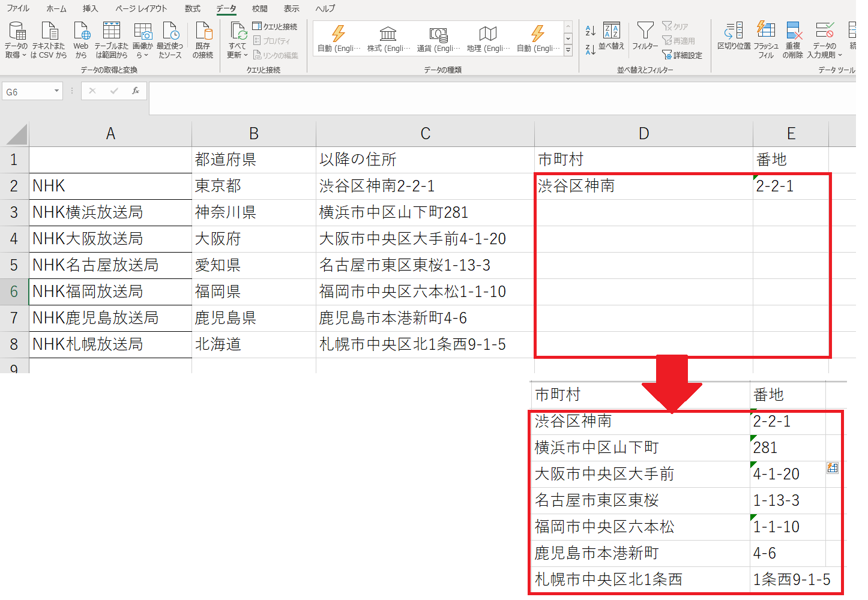
Task: Expand the データ型 gallery with the More arrow
Action: tap(568, 50)
